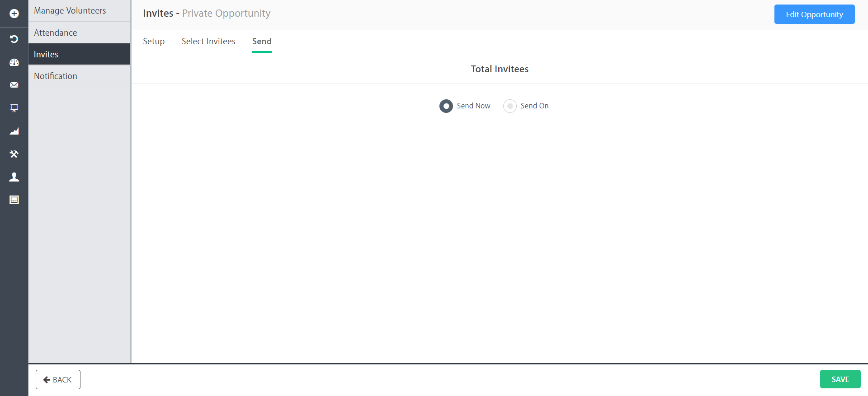Select Invites in side menu
Screen dimensions: 868x396
(80, 54)
